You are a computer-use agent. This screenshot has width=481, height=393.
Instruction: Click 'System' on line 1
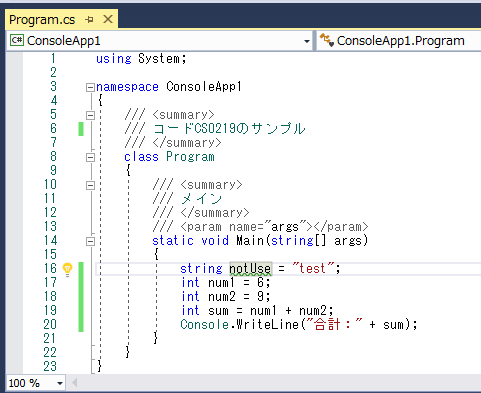click(159, 59)
